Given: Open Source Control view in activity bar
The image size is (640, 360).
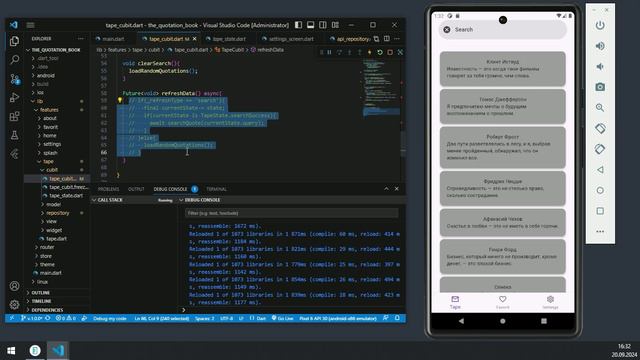Looking at the screenshot, I should coord(14,79).
